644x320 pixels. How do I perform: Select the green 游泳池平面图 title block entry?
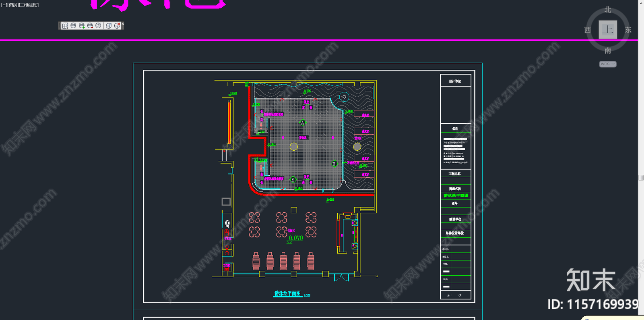456,195
